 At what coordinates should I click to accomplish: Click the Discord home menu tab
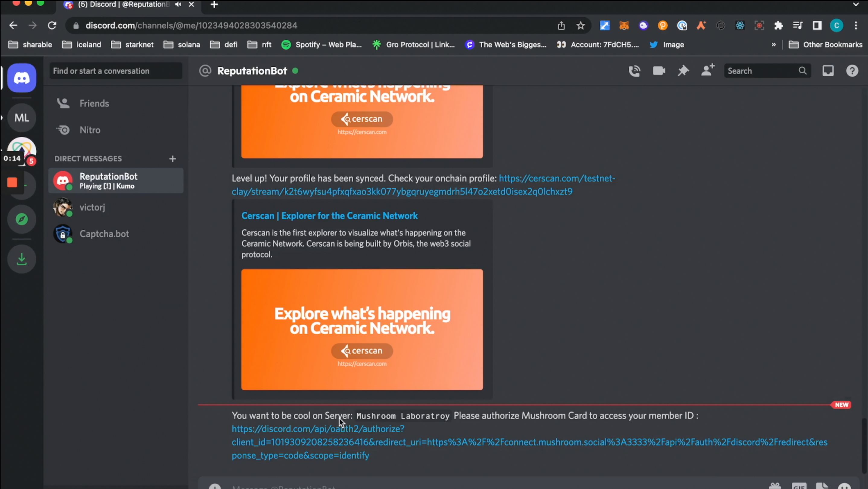click(21, 77)
